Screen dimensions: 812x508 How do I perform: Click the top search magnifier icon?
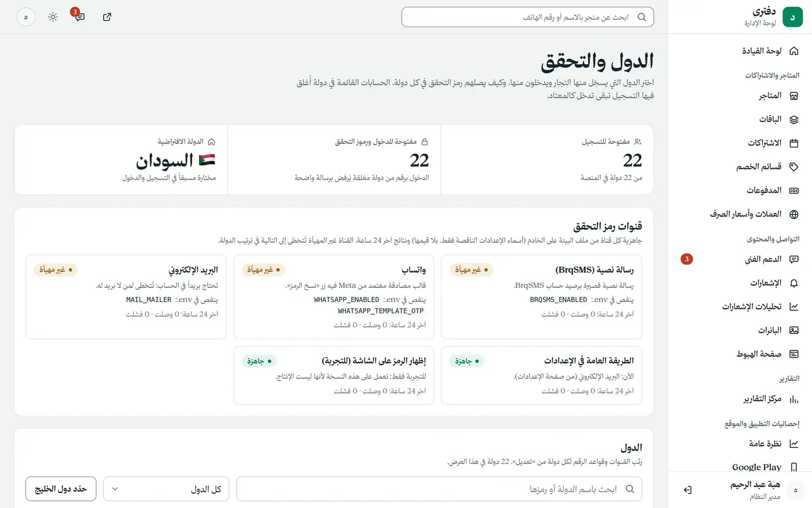tap(641, 17)
